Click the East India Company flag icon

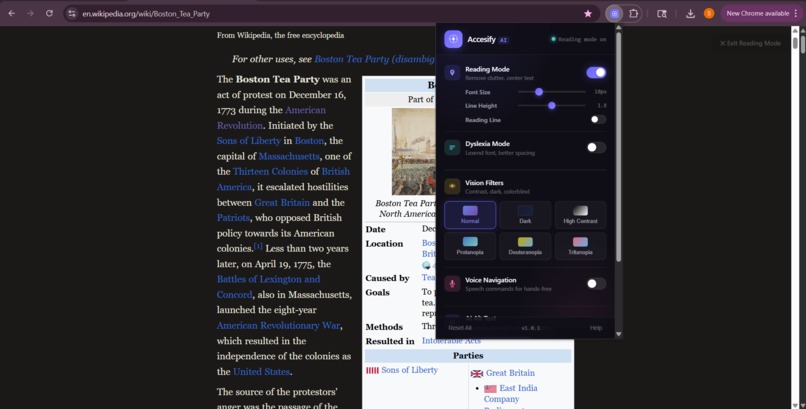point(490,389)
